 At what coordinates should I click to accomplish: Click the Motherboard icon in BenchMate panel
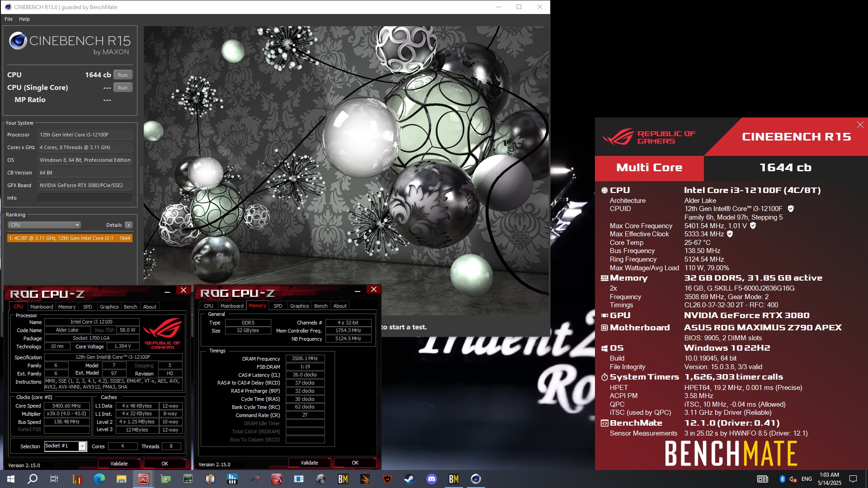click(x=604, y=328)
